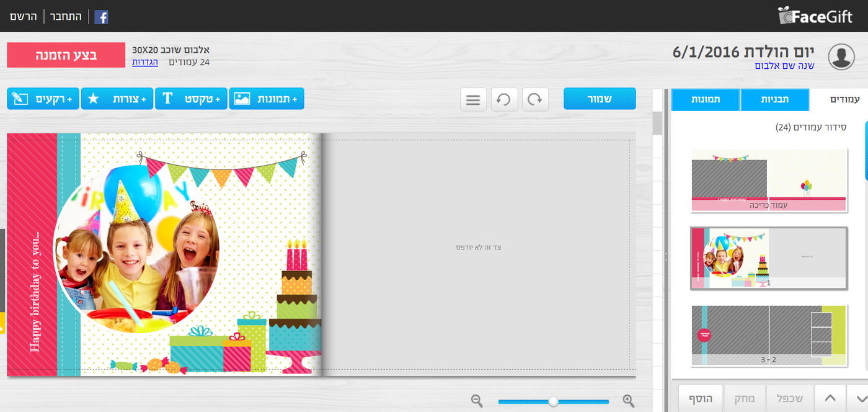Viewport: 868px width, 412px height.
Task: Click the undo arrow icon
Action: point(504,99)
